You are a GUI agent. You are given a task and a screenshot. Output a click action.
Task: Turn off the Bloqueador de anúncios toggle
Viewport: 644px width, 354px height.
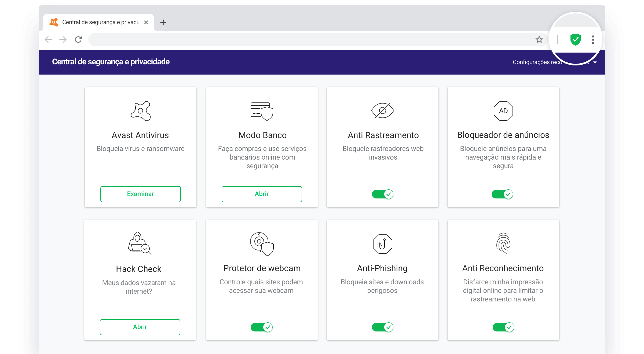(502, 194)
